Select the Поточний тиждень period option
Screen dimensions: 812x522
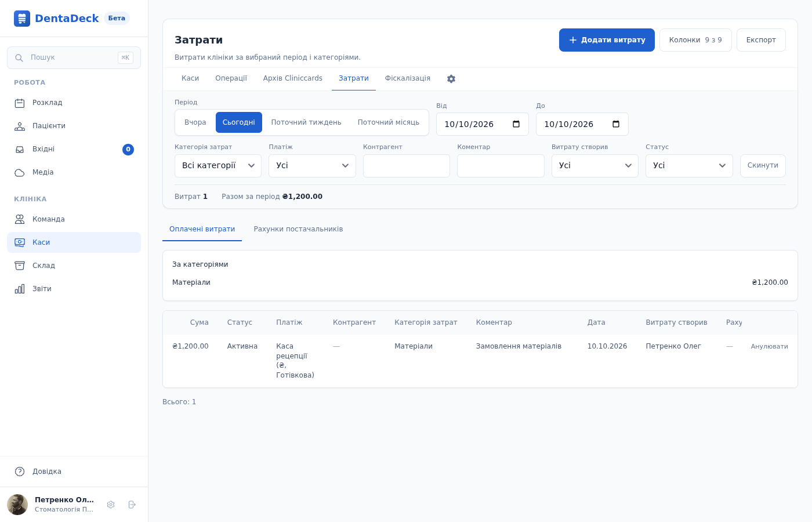coord(306,122)
